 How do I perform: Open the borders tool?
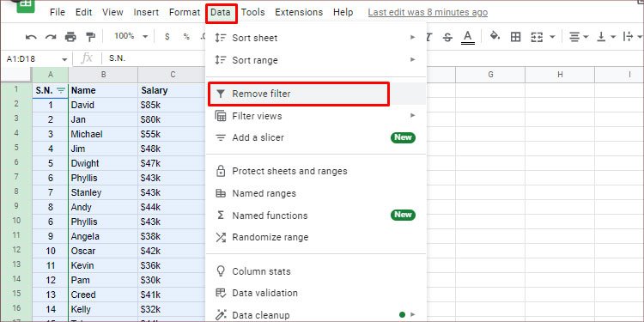click(x=515, y=37)
